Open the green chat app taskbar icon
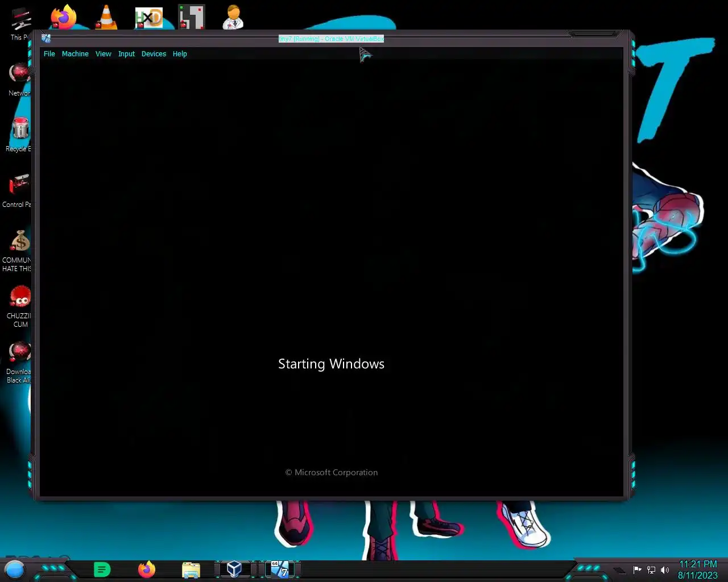 point(102,569)
